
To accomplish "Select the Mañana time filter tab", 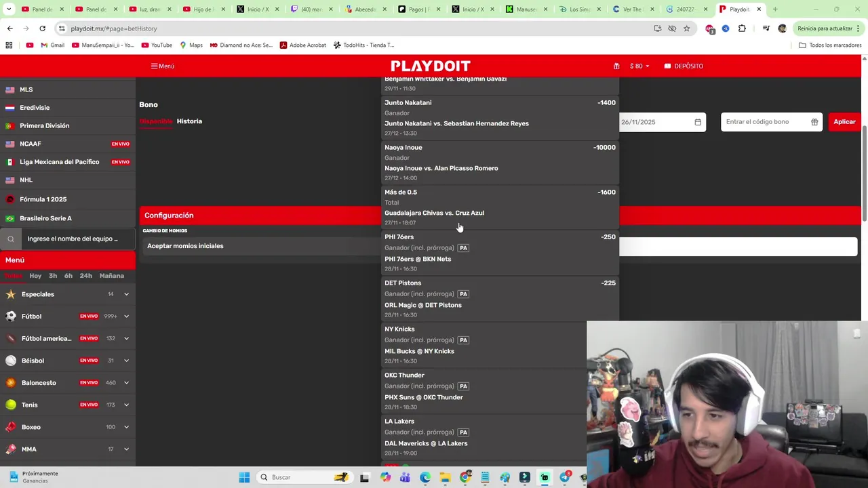I will (x=112, y=276).
